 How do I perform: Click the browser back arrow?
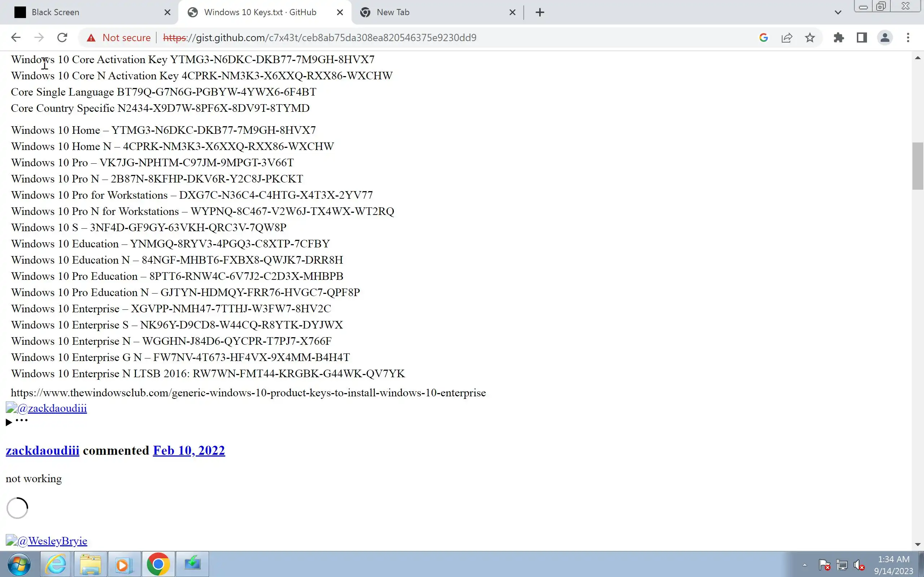16,38
